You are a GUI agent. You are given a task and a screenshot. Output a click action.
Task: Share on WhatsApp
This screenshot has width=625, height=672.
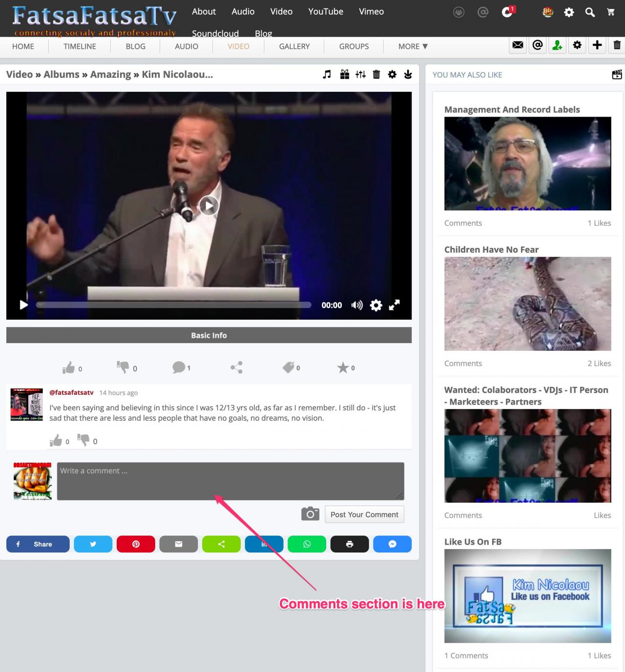(x=307, y=544)
